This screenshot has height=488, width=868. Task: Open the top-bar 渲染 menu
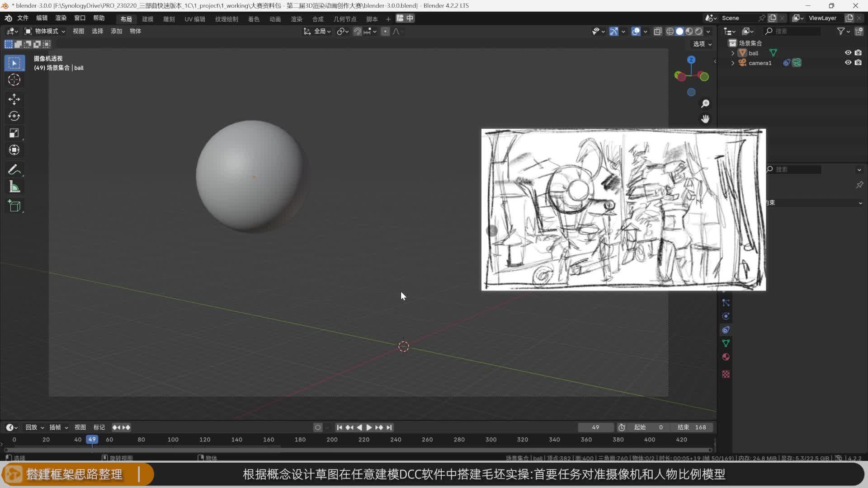(61, 18)
